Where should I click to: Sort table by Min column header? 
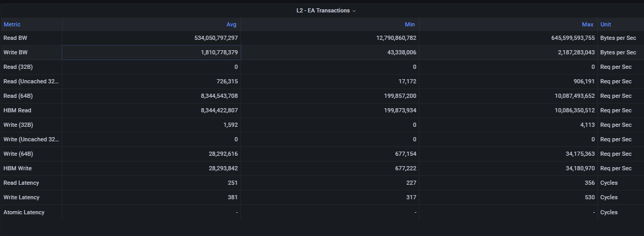[x=410, y=24]
